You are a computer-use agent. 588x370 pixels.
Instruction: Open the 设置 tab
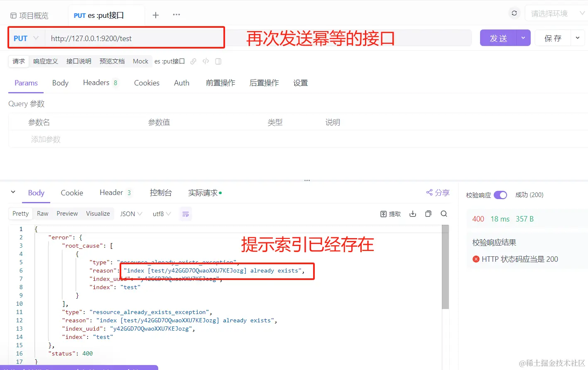pos(301,83)
